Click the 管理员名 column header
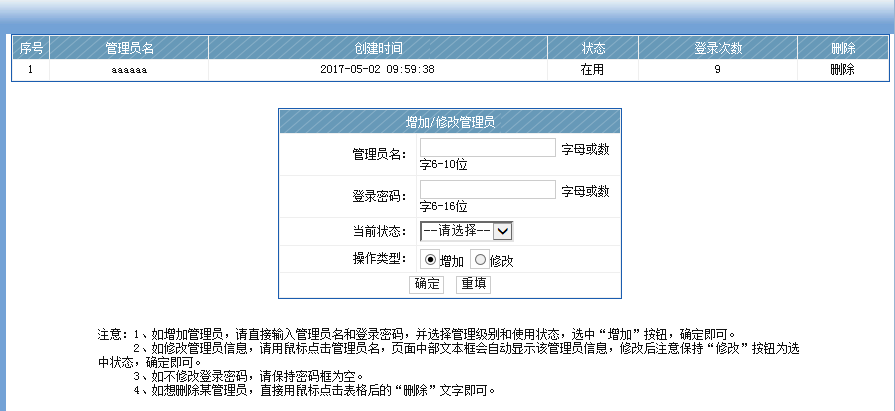The width and height of the screenshot is (895, 411). click(130, 48)
